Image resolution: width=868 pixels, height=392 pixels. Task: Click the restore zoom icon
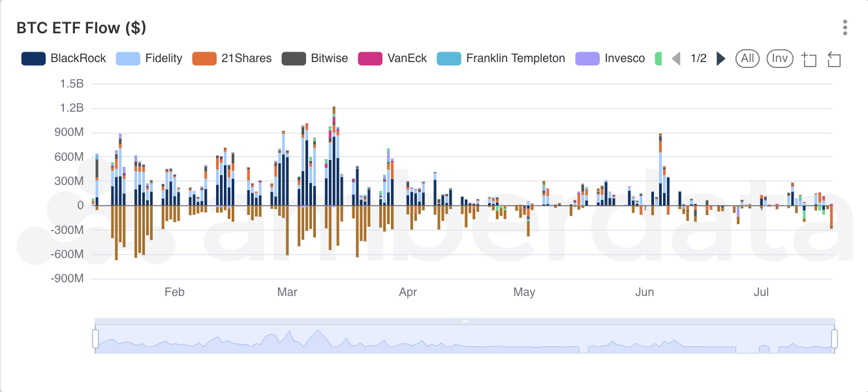coord(834,59)
